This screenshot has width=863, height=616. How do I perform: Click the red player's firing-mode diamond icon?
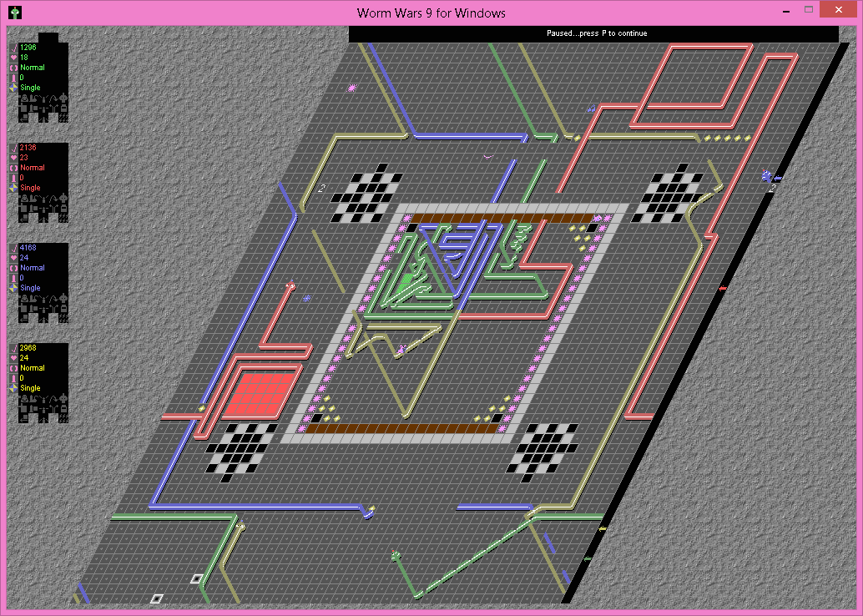pos(13,188)
